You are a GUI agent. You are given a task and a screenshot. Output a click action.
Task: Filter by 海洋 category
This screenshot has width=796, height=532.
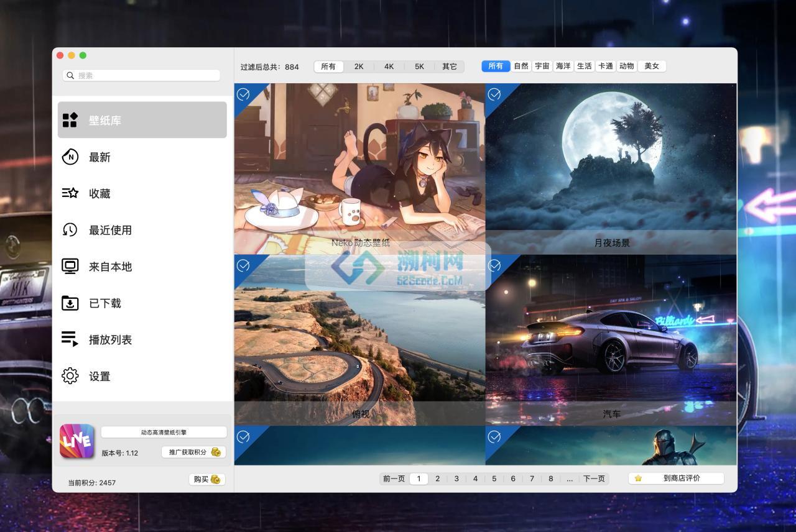click(x=563, y=66)
